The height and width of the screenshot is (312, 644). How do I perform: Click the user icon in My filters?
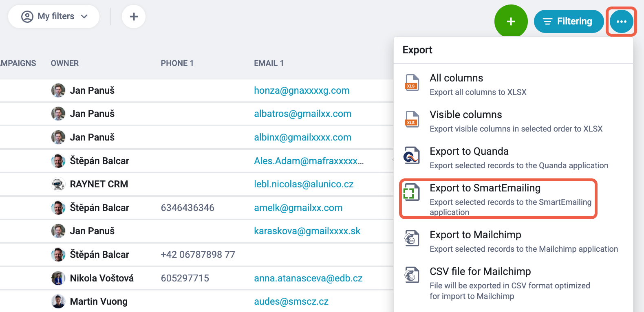(27, 17)
